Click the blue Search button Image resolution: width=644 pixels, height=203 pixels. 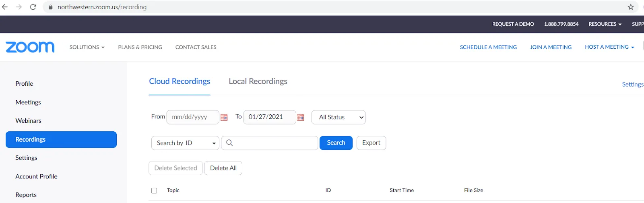(336, 143)
